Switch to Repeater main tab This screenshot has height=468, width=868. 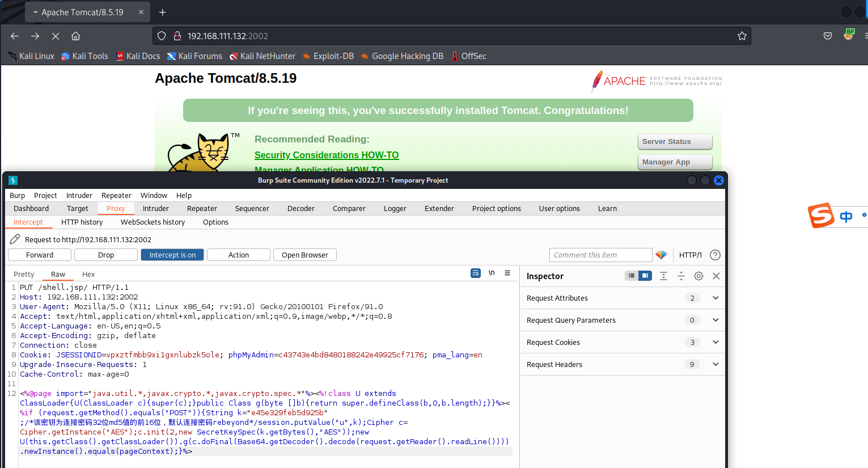(x=202, y=208)
